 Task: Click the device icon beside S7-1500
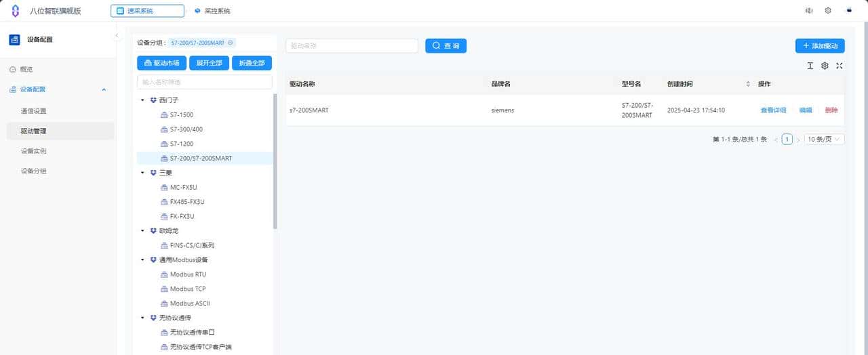pyautogui.click(x=163, y=115)
